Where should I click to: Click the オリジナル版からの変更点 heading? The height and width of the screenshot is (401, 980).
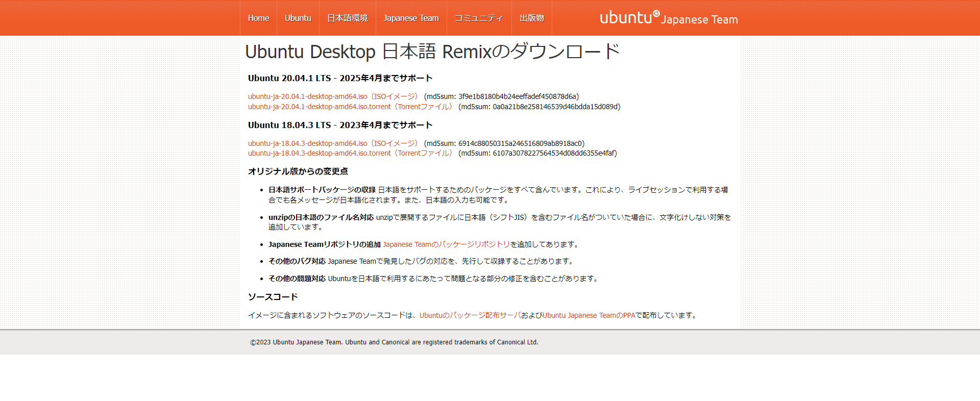pyautogui.click(x=298, y=171)
